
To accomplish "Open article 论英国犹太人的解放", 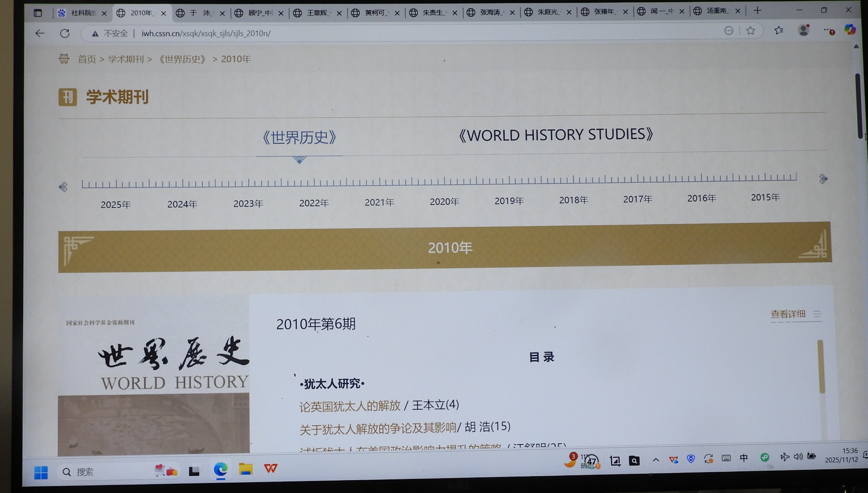I will click(350, 406).
